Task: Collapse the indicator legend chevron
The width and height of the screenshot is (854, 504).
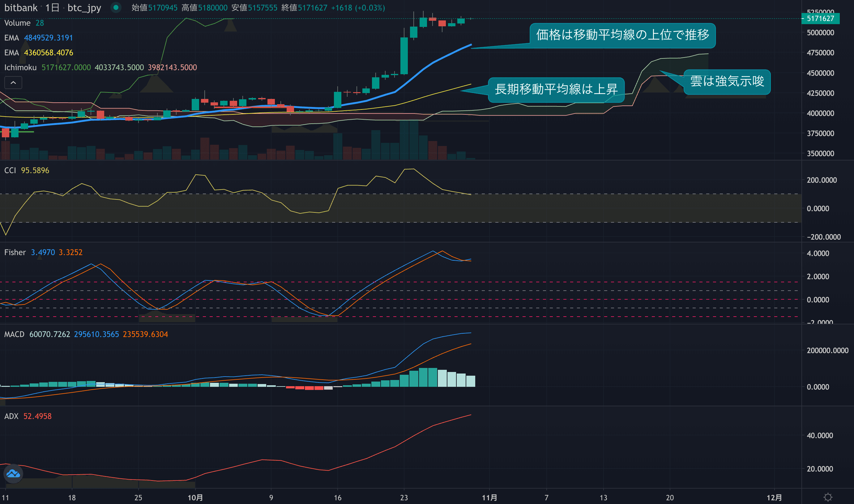Action: tap(13, 83)
